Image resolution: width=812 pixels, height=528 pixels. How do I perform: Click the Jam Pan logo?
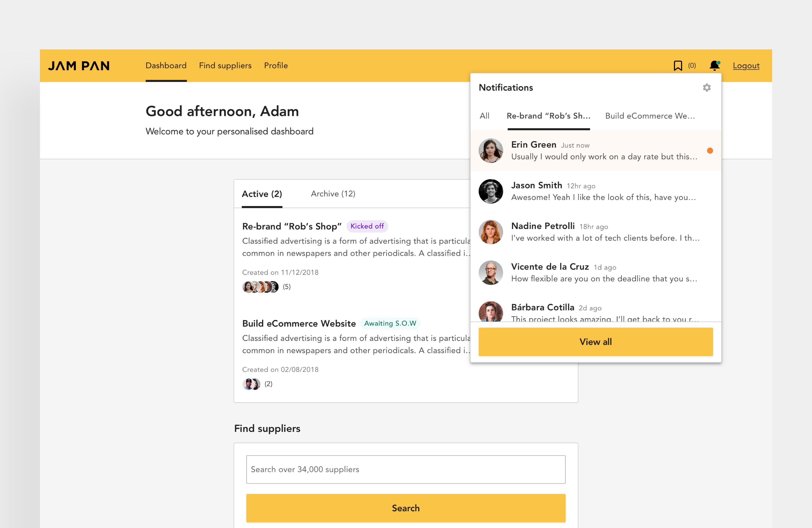pos(79,65)
